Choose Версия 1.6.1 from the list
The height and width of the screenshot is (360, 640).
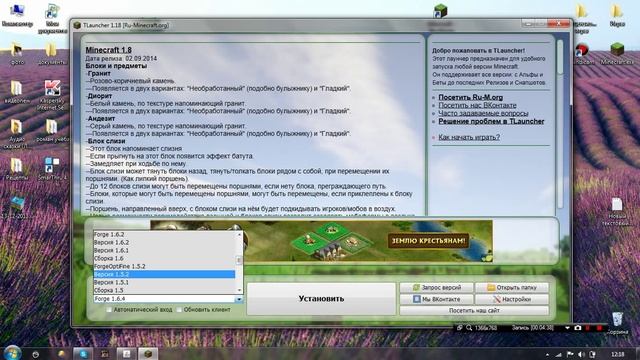(x=164, y=250)
